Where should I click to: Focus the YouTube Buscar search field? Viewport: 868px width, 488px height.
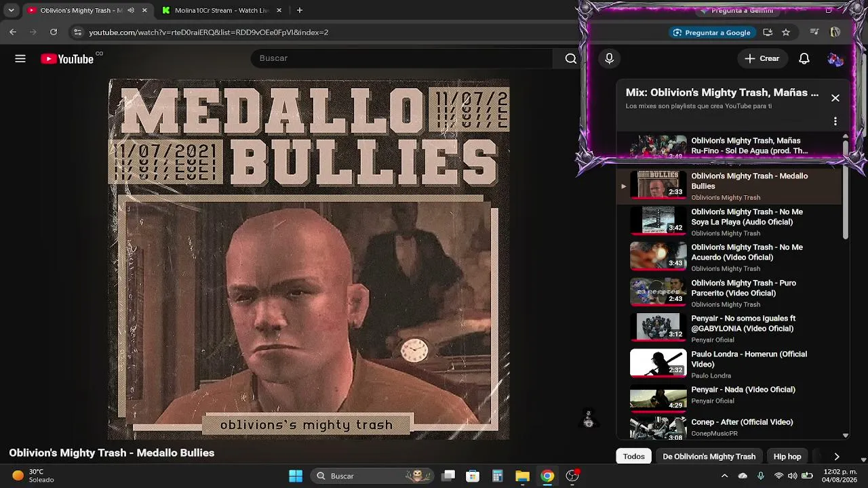point(401,59)
